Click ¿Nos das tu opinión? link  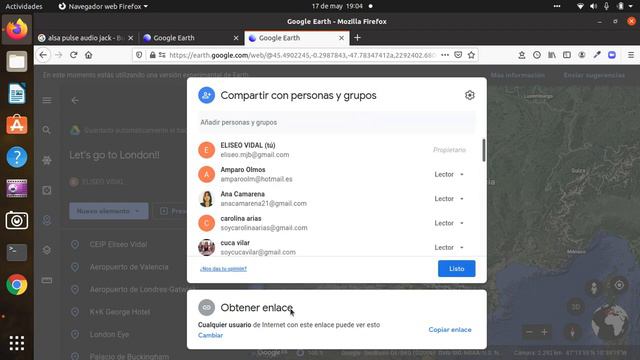[223, 269]
